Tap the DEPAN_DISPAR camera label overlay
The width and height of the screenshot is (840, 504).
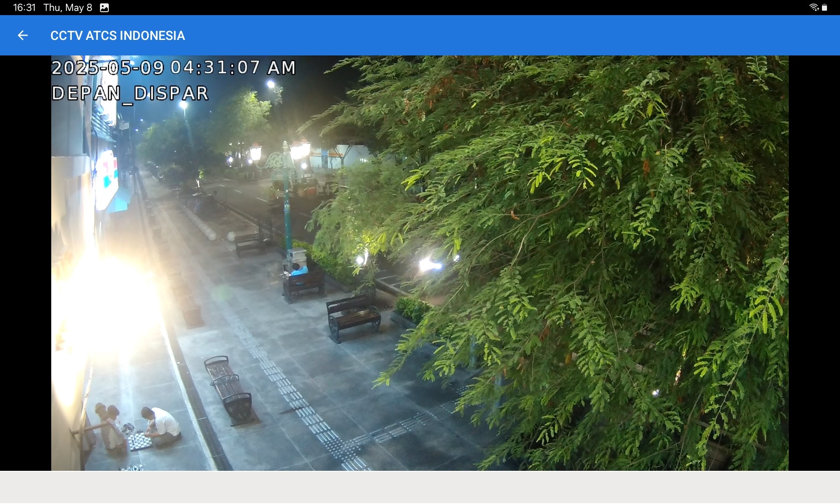pyautogui.click(x=130, y=94)
